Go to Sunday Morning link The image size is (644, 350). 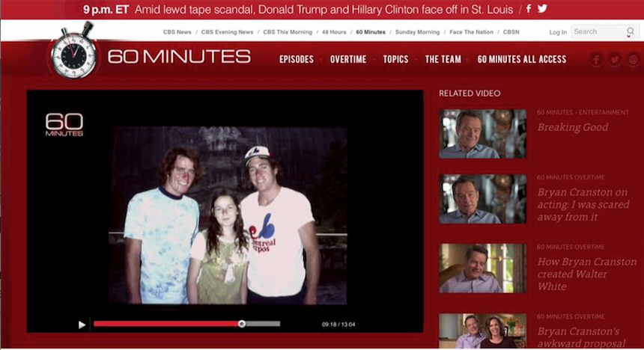pos(417,32)
